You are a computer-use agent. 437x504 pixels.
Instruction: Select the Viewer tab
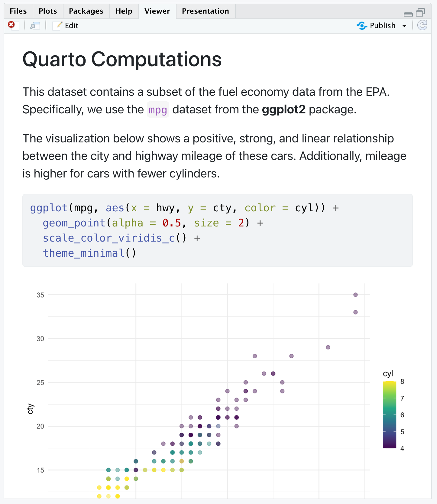157,11
